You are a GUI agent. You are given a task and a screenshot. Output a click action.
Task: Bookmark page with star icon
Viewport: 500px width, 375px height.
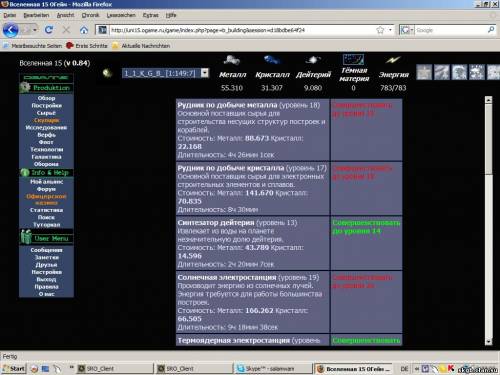click(380, 30)
